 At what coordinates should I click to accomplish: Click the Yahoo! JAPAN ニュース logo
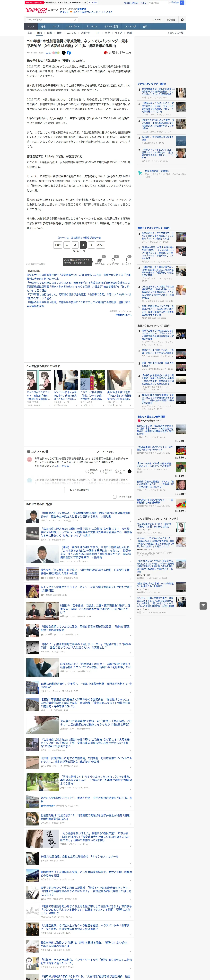[42, 10]
